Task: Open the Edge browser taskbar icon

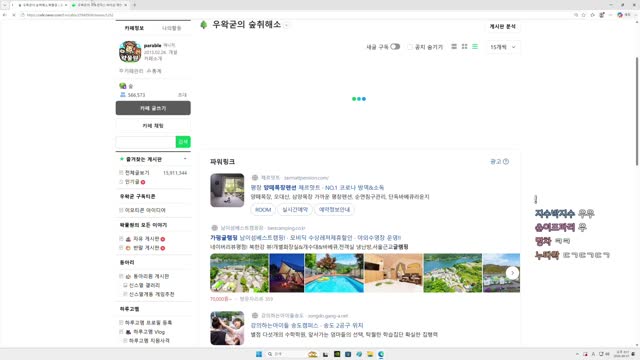Action: pyautogui.click(x=381, y=354)
